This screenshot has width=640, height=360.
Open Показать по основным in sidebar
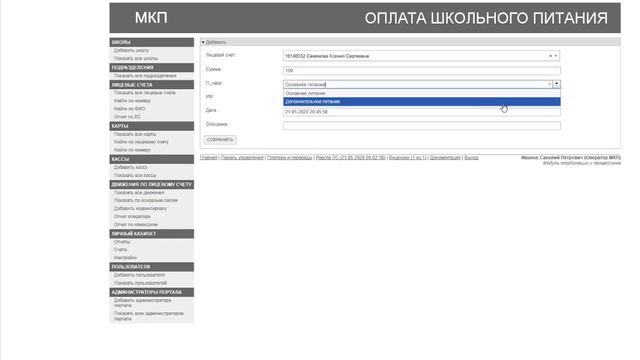pos(146,200)
